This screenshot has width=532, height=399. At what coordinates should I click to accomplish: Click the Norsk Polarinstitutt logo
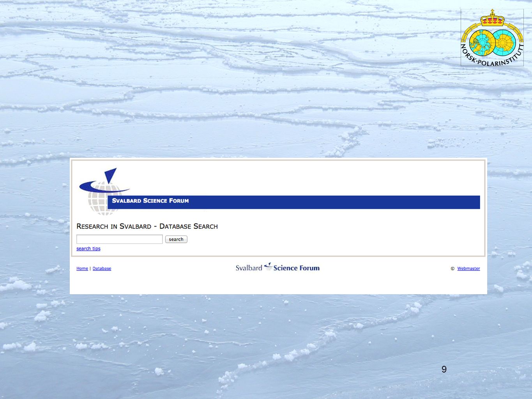(492, 37)
